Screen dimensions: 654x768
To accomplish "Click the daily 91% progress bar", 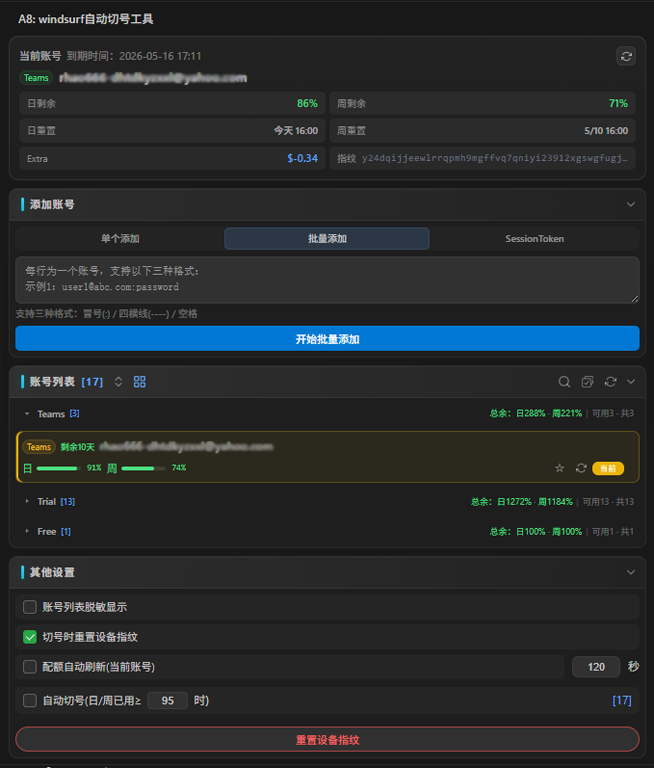I will tap(59, 469).
